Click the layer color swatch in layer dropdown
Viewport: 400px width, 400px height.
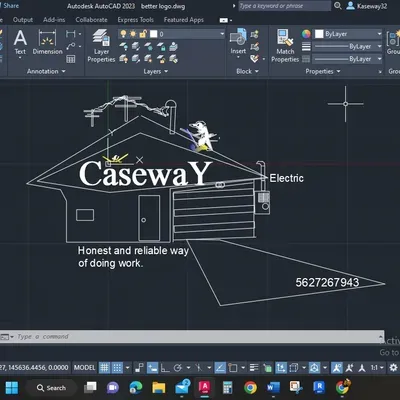153,34
